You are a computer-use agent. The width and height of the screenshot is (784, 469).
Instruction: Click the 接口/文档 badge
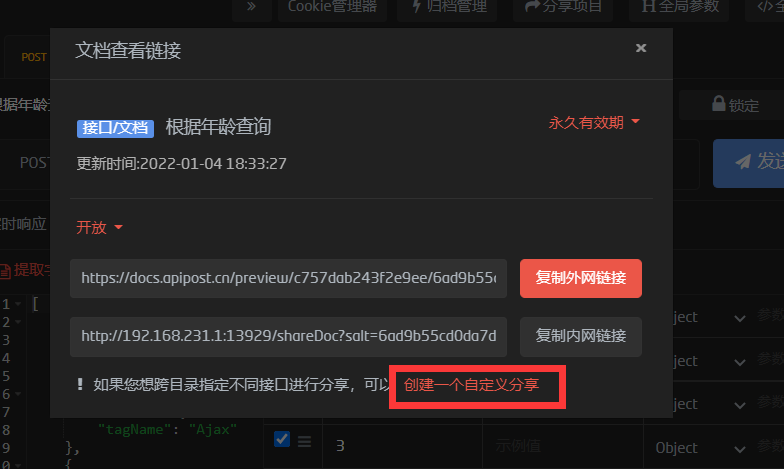[x=115, y=128]
